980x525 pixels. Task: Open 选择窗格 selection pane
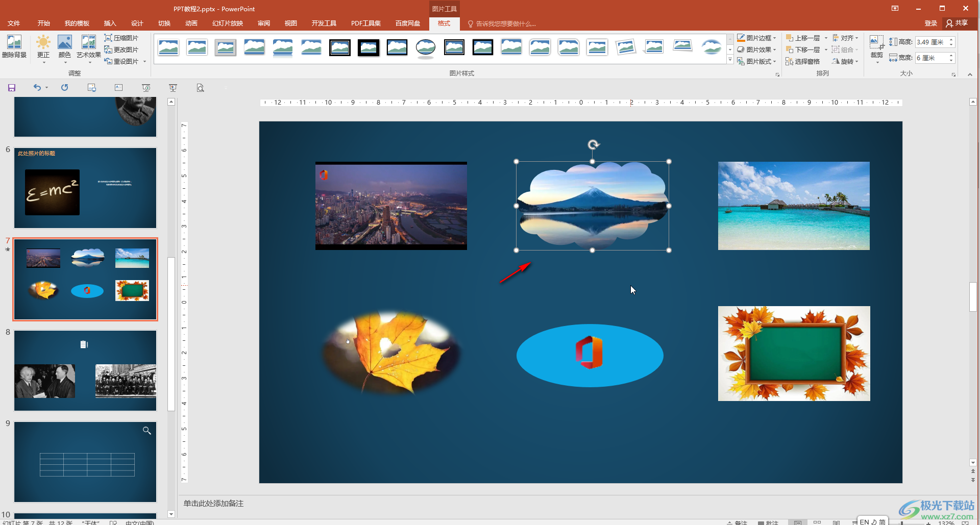[x=802, y=61]
